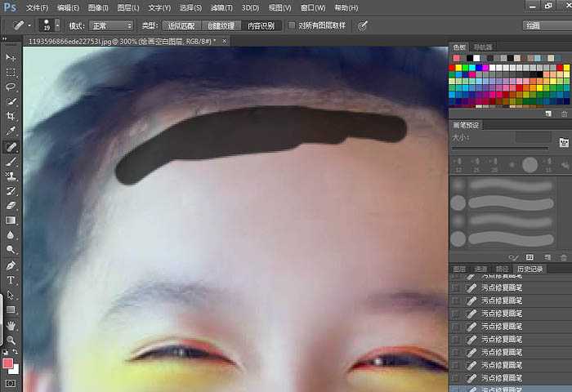Select the highlighted last history state
The height and width of the screenshot is (392, 572).
click(x=511, y=389)
